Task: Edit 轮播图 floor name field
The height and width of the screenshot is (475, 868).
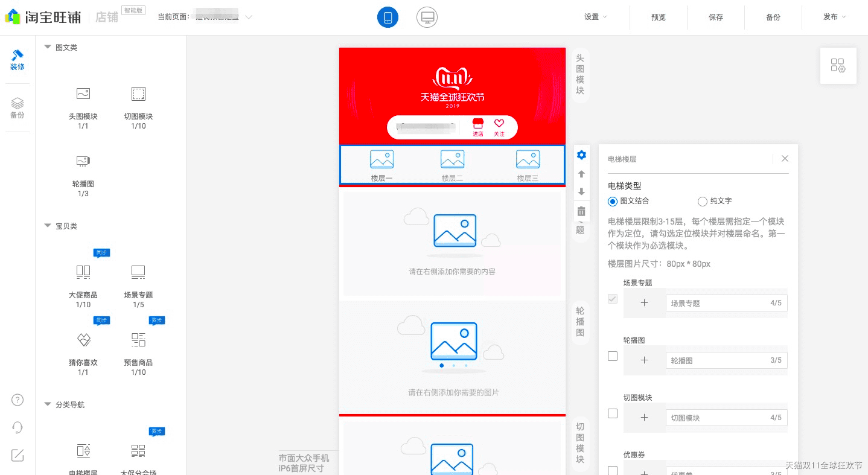Action: 727,360
